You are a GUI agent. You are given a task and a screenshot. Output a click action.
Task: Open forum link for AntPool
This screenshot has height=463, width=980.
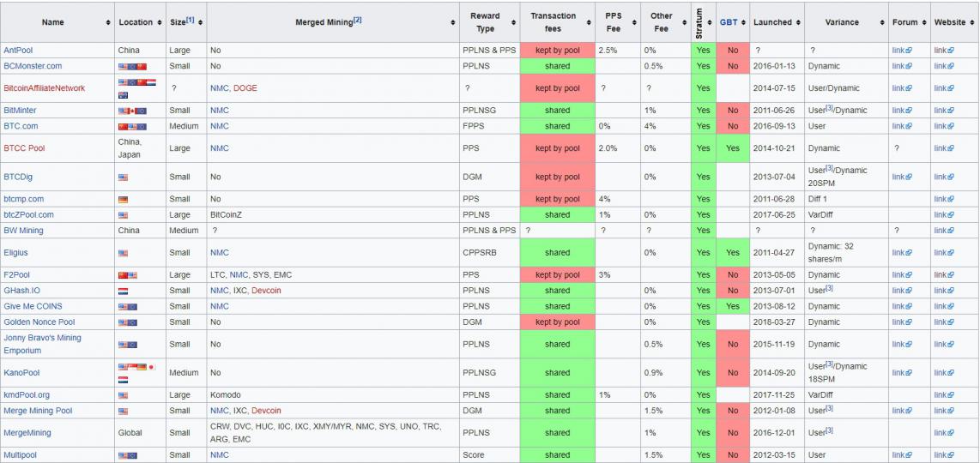[x=901, y=51]
